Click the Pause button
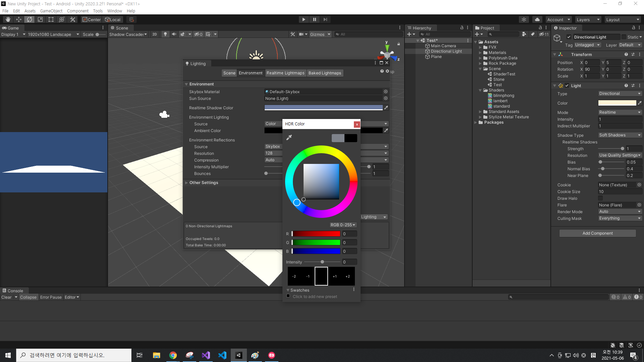 pos(314,19)
